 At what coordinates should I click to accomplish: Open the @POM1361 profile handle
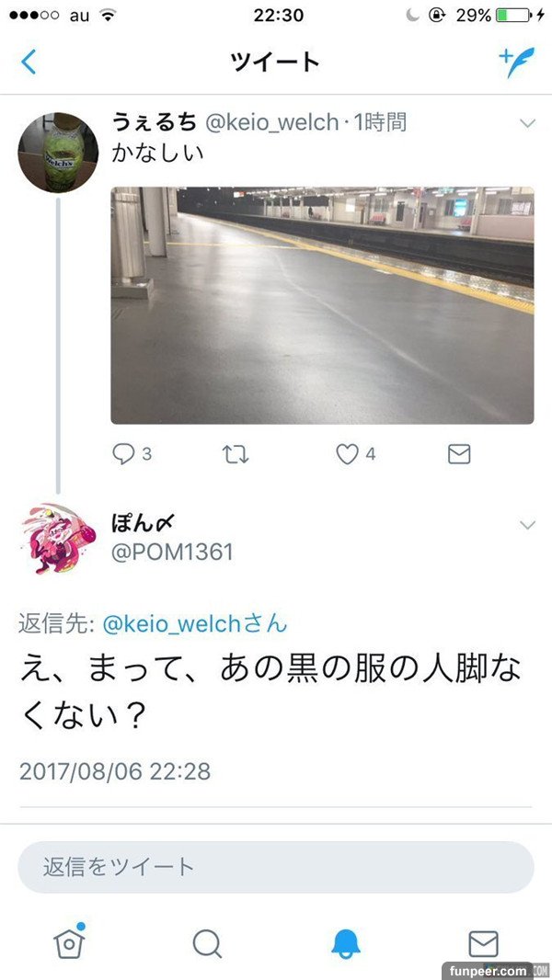(172, 552)
